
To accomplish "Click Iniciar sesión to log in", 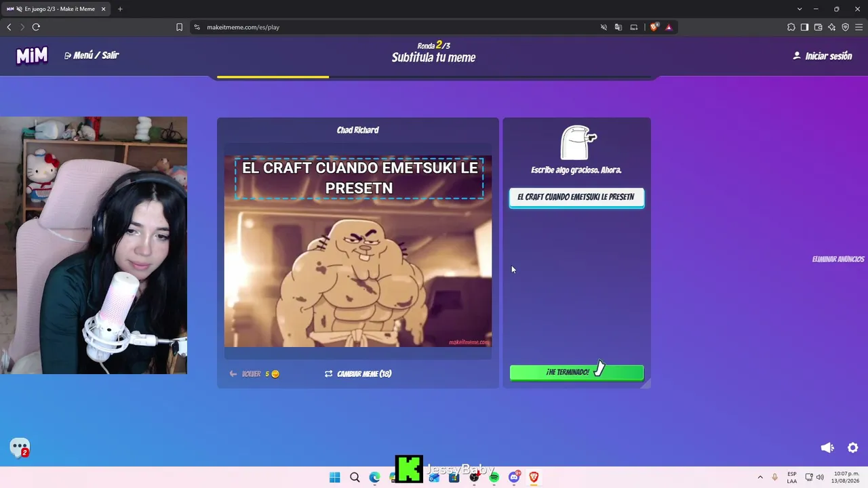I will coord(822,56).
